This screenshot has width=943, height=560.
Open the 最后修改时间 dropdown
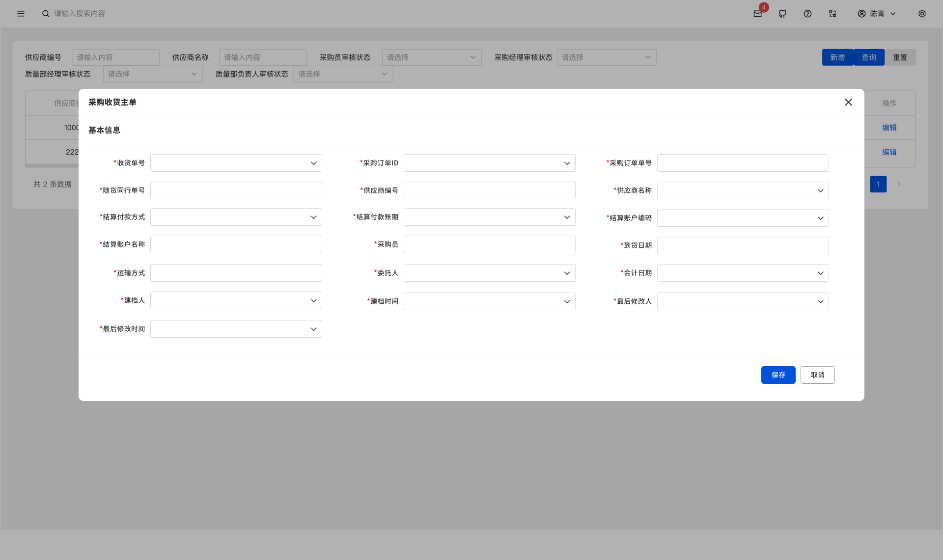click(x=236, y=329)
